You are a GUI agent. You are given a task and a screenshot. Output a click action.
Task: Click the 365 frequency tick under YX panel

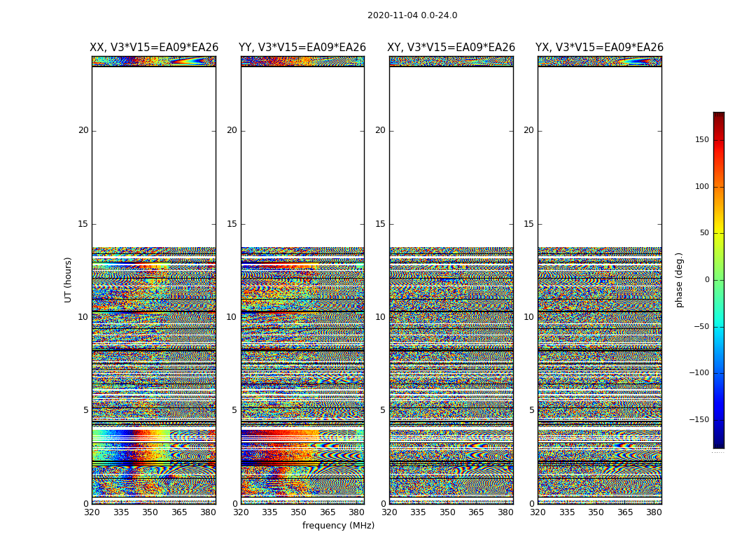(x=625, y=512)
